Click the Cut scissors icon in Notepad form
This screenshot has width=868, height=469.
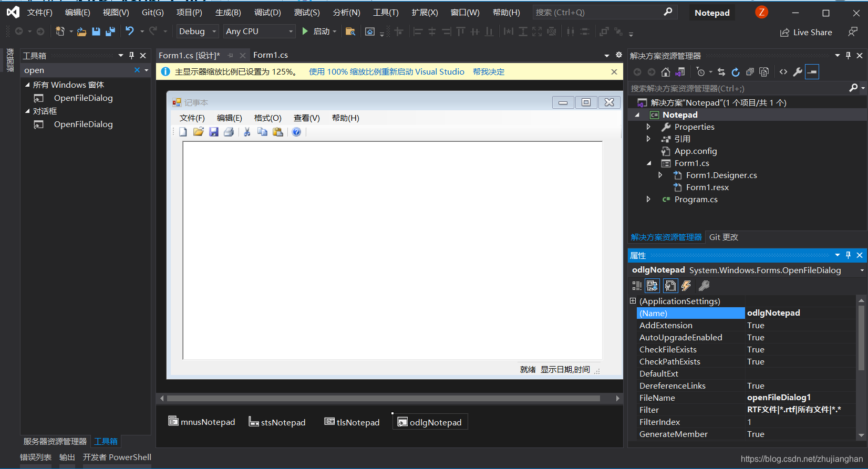(x=247, y=132)
